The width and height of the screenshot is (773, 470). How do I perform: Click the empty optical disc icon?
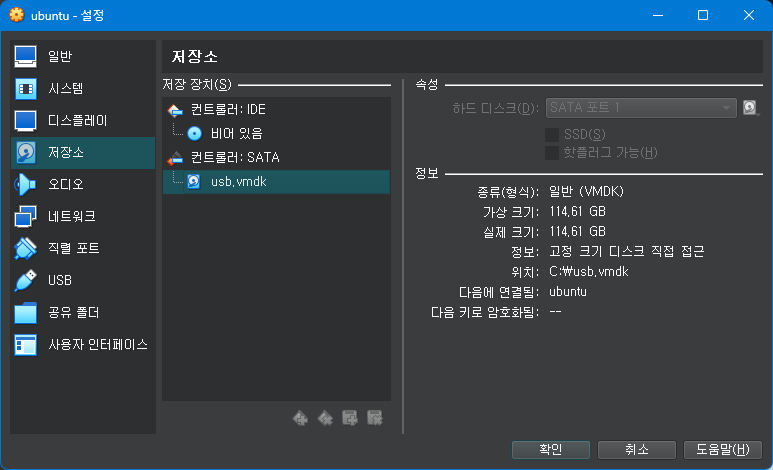[194, 133]
